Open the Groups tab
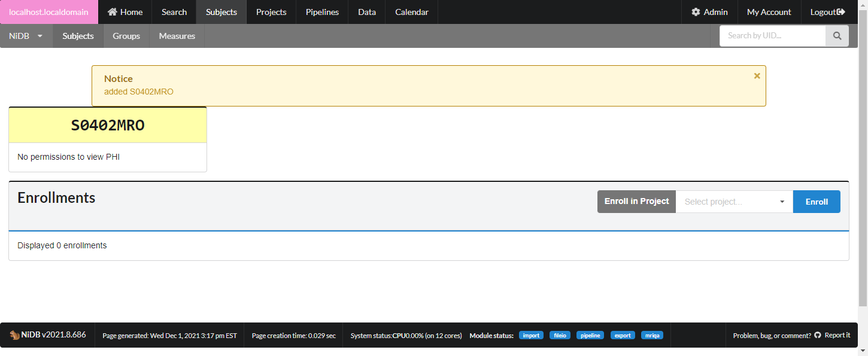The image size is (868, 356). pos(126,36)
